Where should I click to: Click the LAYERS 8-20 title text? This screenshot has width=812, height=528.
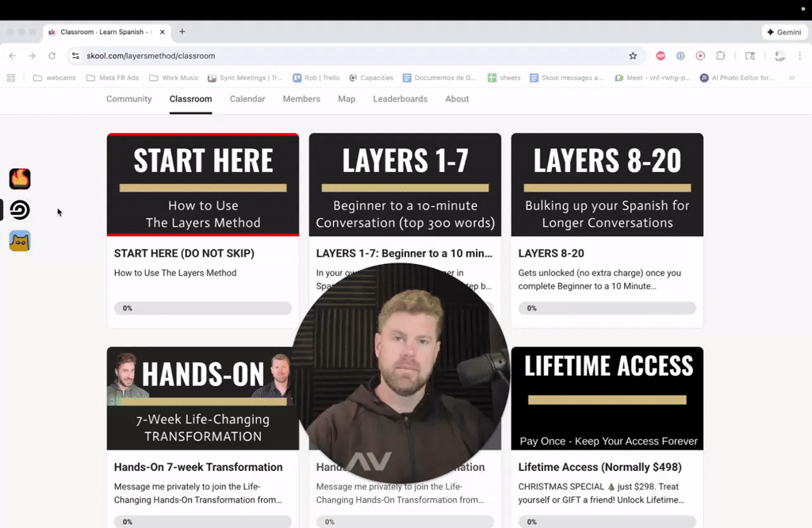click(551, 253)
